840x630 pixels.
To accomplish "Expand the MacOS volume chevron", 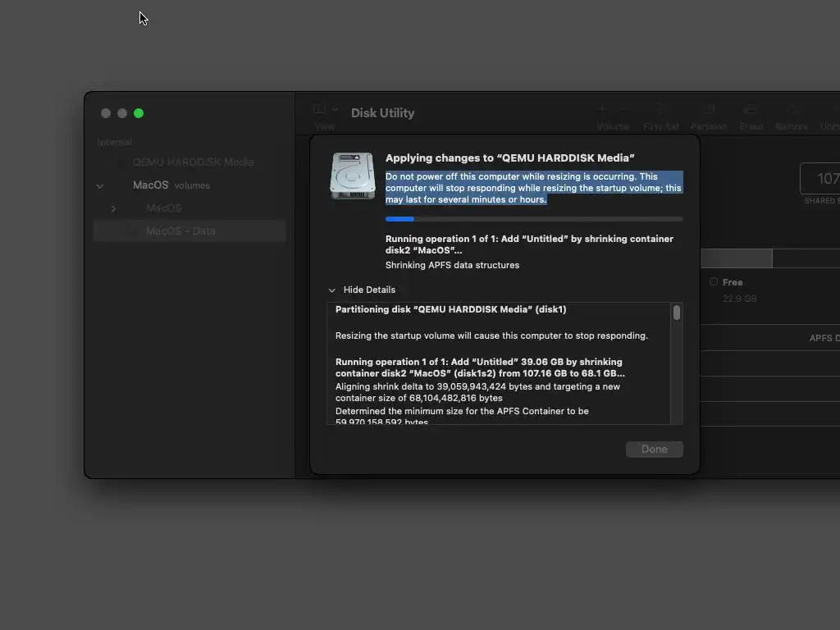I will coord(113,208).
